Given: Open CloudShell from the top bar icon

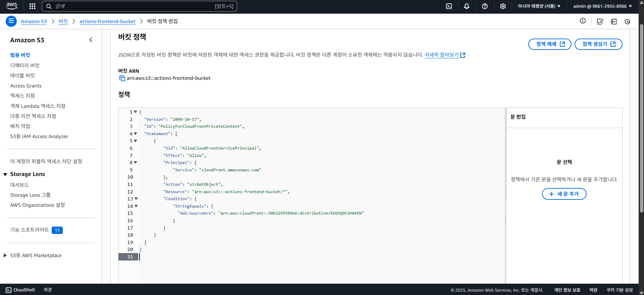Looking at the screenshot, I should coord(449,6).
